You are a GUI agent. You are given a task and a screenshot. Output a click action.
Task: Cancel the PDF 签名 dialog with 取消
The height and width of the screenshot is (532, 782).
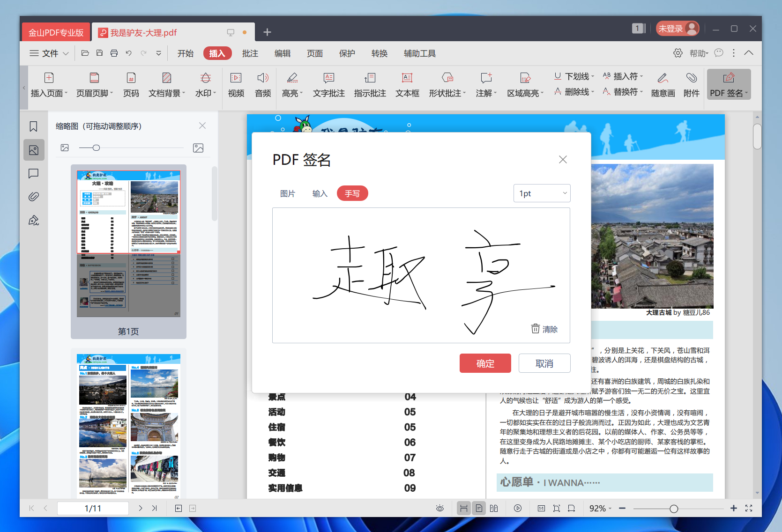pyautogui.click(x=544, y=363)
